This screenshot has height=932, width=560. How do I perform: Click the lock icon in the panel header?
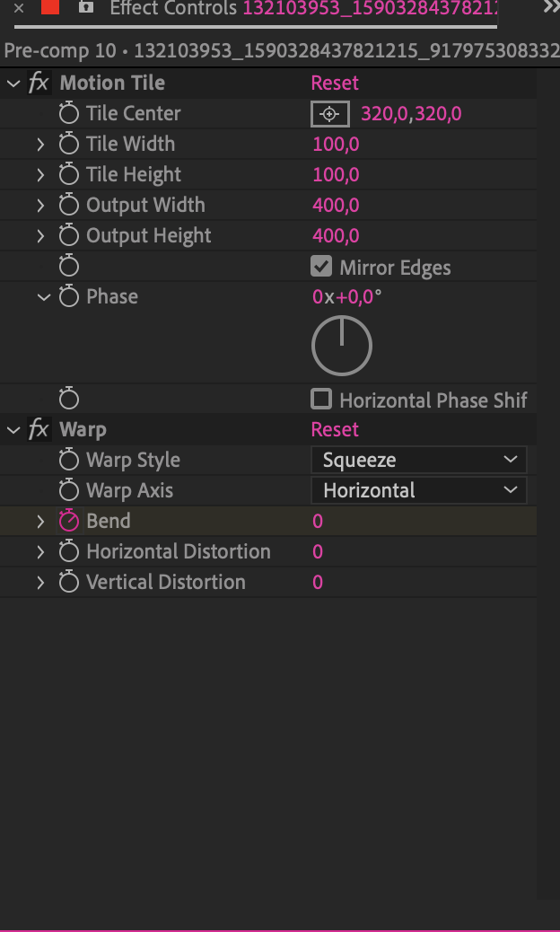(x=85, y=8)
